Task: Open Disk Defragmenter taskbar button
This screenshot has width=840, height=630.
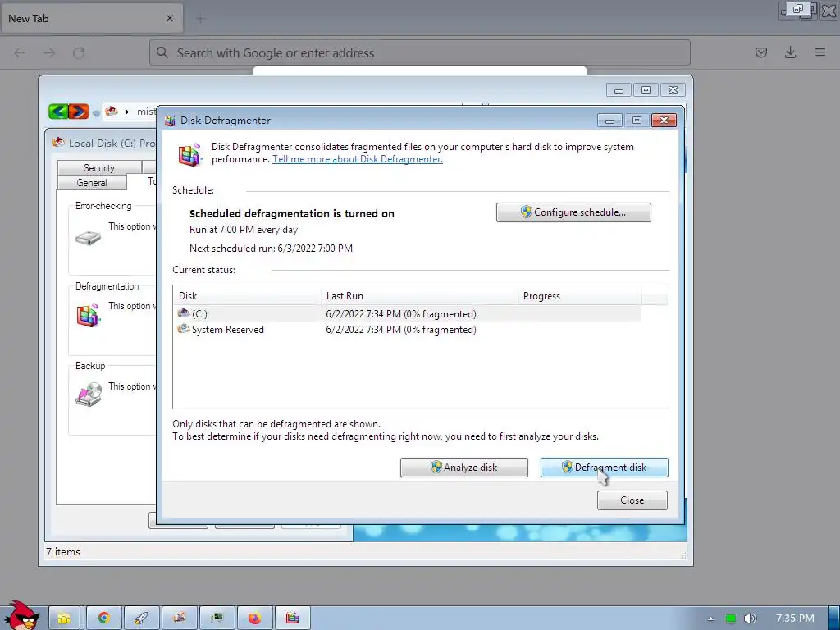Action: pos(292,619)
